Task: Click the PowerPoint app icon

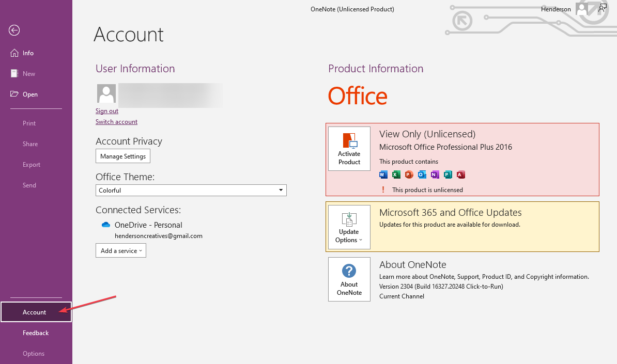Action: (x=409, y=175)
